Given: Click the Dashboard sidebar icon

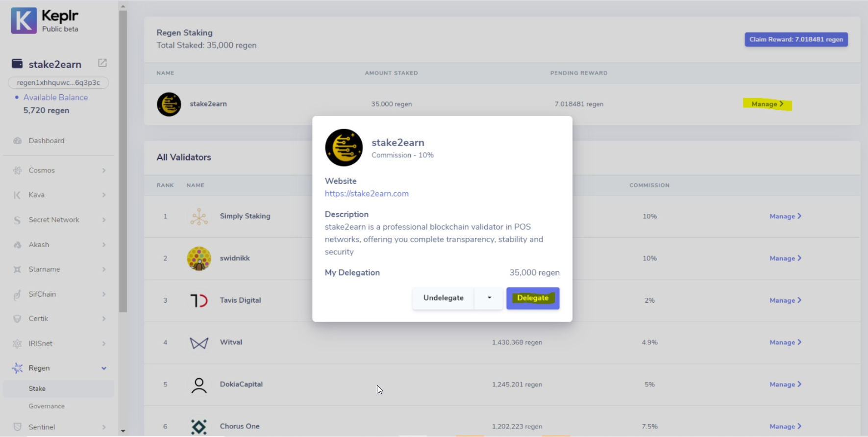Looking at the screenshot, I should point(18,141).
